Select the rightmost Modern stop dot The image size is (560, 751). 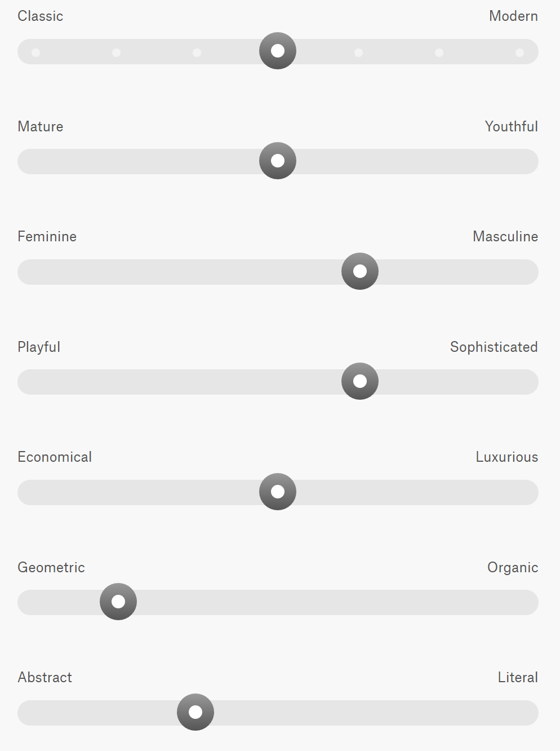(519, 52)
